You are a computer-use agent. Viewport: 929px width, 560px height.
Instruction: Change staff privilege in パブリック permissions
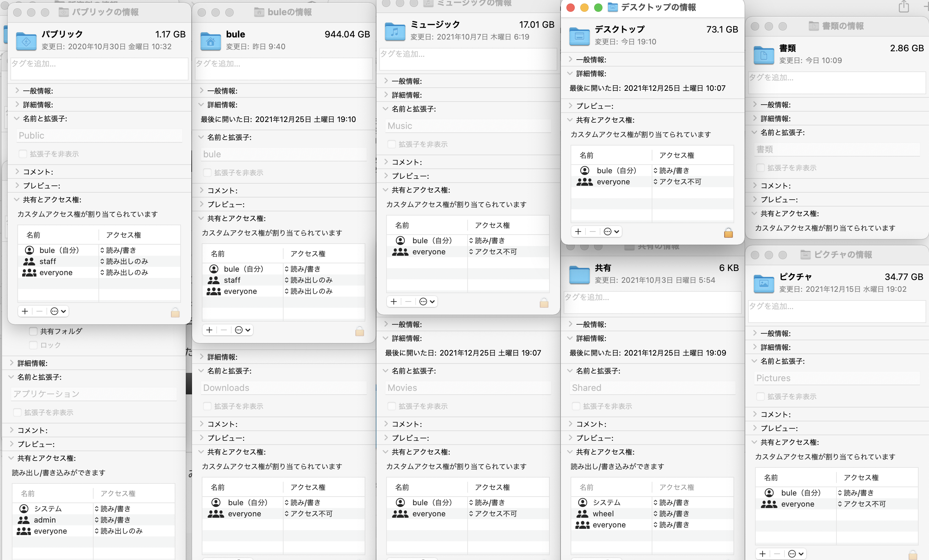[x=124, y=261]
